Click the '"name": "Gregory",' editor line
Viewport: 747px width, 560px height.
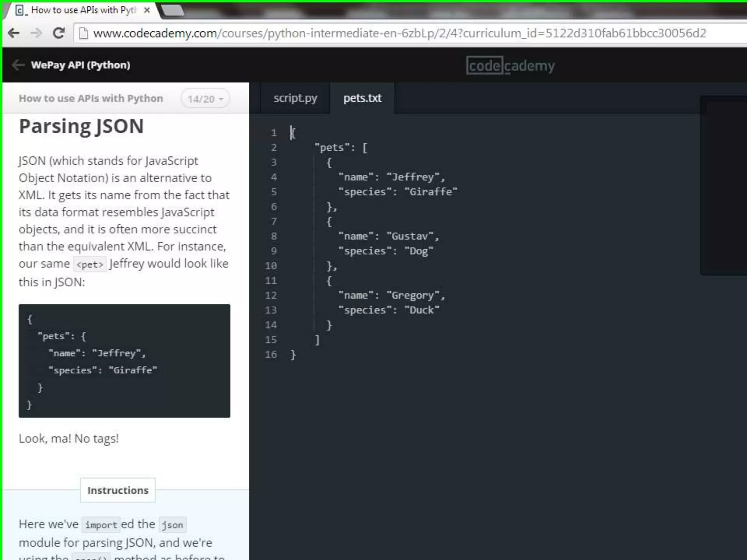point(392,295)
